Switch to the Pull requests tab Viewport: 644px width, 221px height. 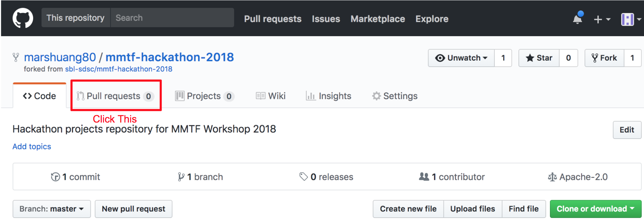coord(116,96)
